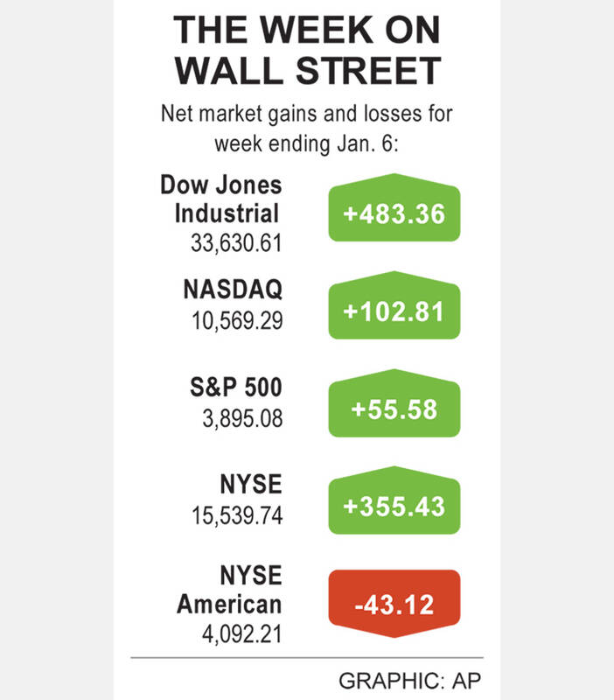
Task: Click THE WEEK ON WALL STREET headline
Action: point(308,50)
